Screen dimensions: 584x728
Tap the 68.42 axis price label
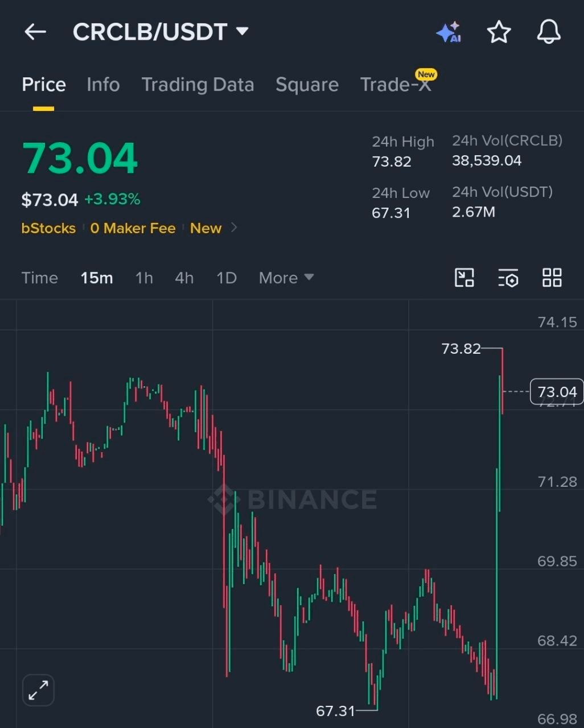(557, 641)
